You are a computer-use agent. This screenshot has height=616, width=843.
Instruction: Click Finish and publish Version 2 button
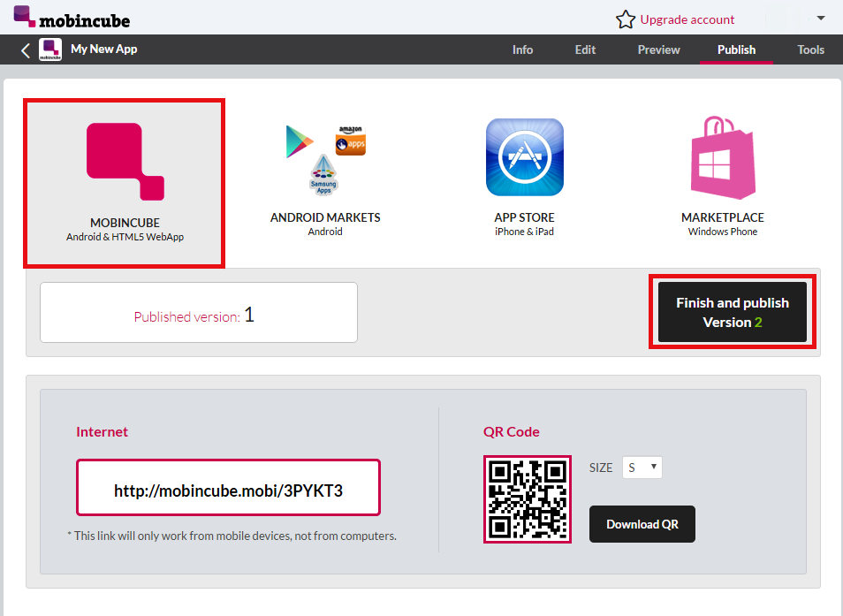point(733,312)
